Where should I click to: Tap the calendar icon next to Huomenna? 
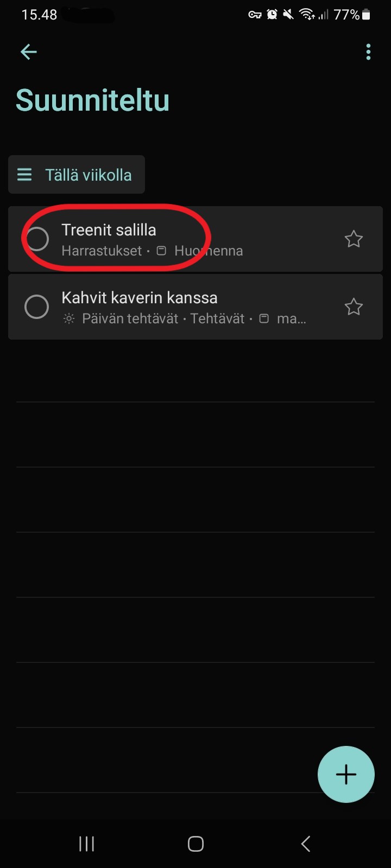161,251
